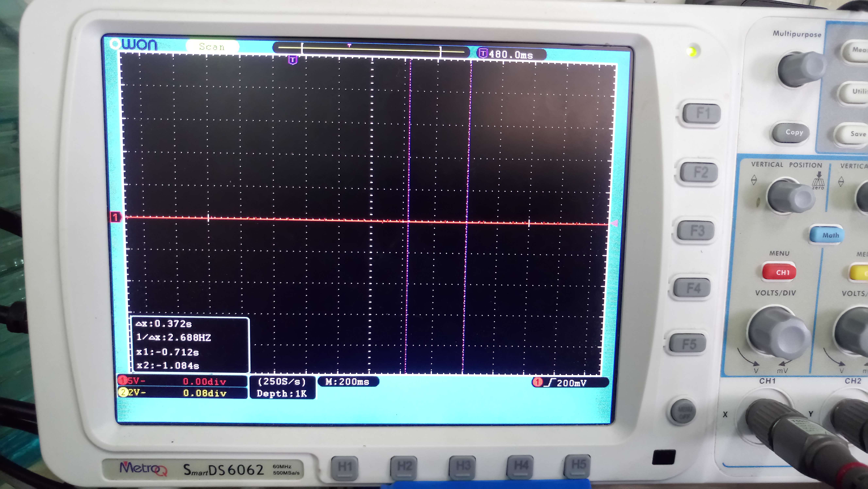Click the Scan mode status indicator
Viewport: 868px width, 489px height.
point(212,47)
